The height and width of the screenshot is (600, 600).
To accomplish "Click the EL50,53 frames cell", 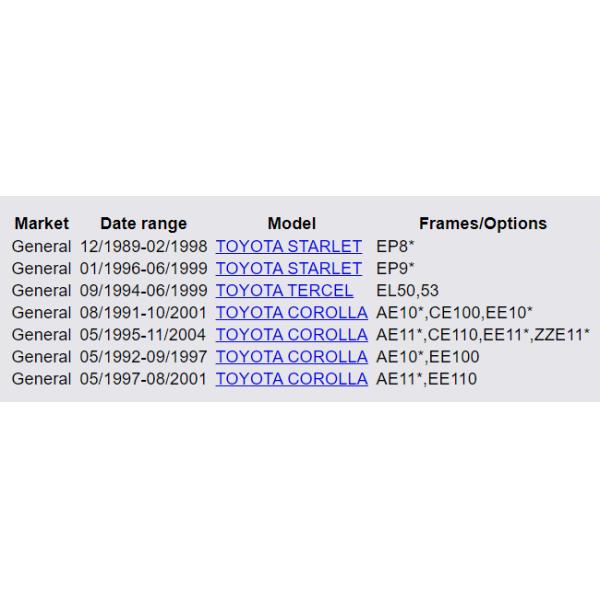I will (x=407, y=290).
